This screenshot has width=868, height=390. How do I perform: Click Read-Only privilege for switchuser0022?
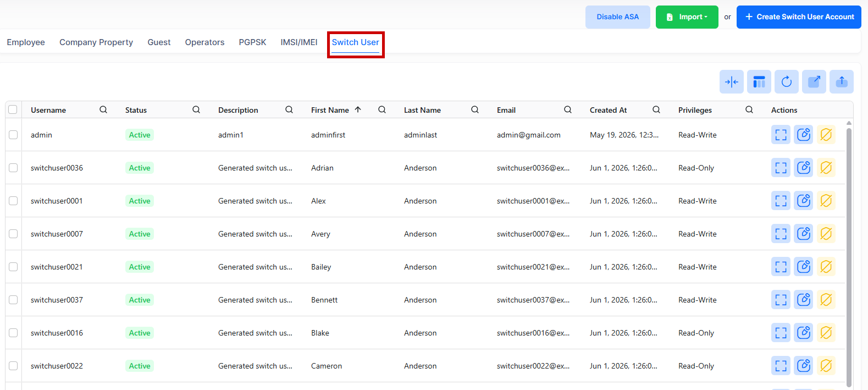pos(696,366)
